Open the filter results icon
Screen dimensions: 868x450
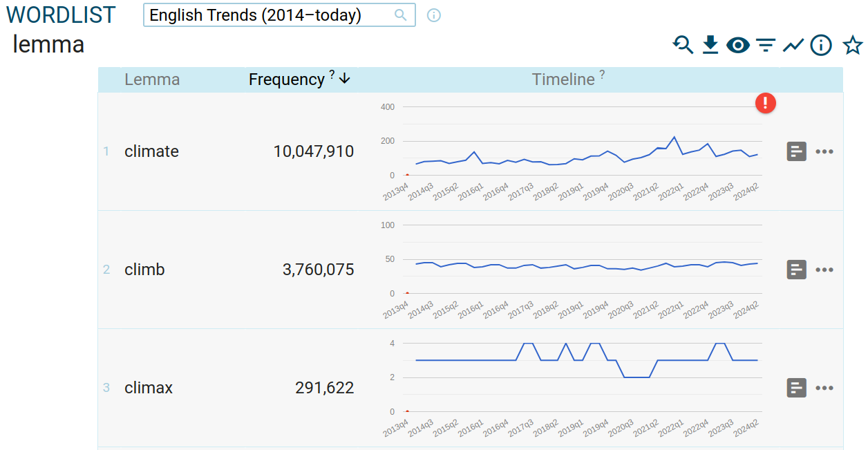(x=765, y=46)
